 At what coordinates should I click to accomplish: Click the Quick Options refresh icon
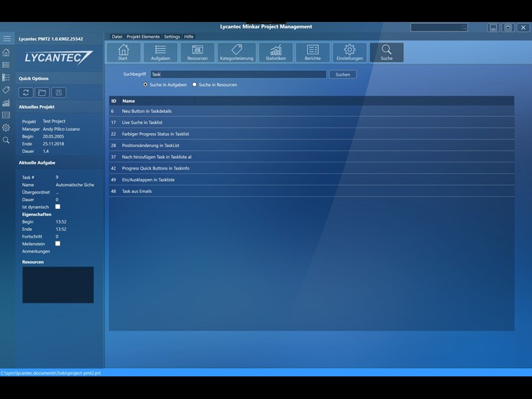tap(26, 92)
